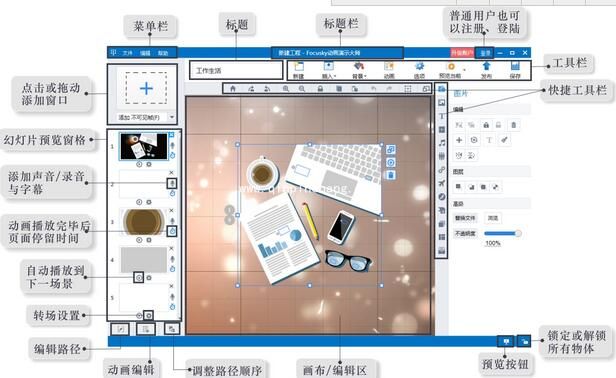This screenshot has height=378, width=616.
Task: Click the trash icon beside selected canvas image
Action: pos(390,175)
